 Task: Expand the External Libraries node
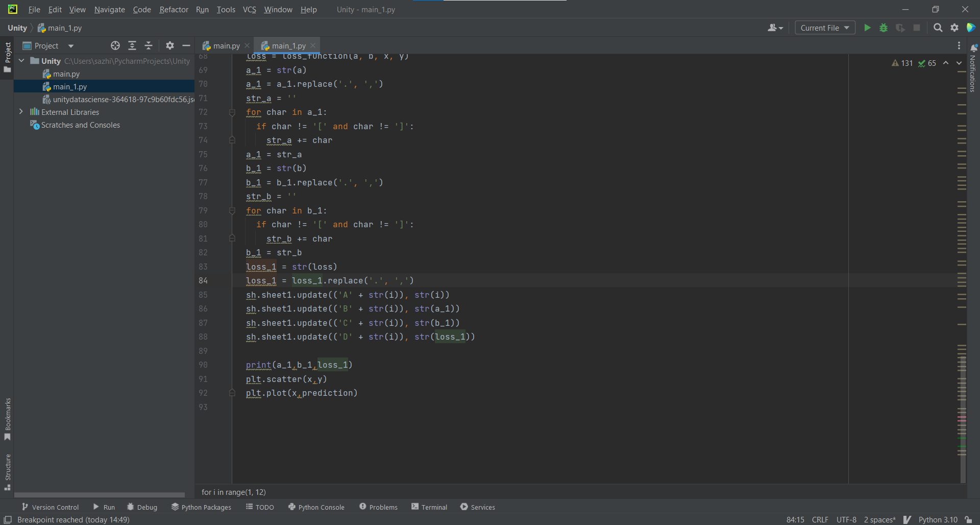[x=21, y=111]
